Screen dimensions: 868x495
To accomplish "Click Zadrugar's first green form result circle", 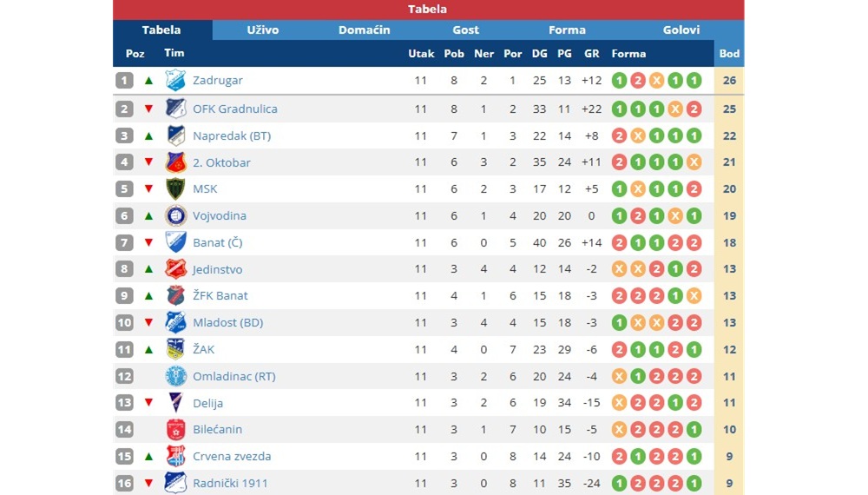I will pos(619,80).
